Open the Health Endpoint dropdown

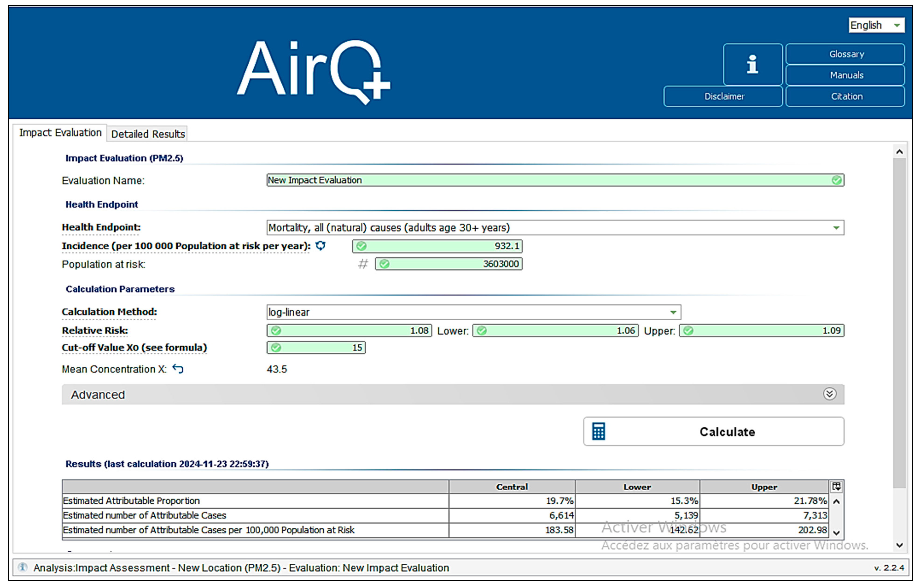click(836, 227)
